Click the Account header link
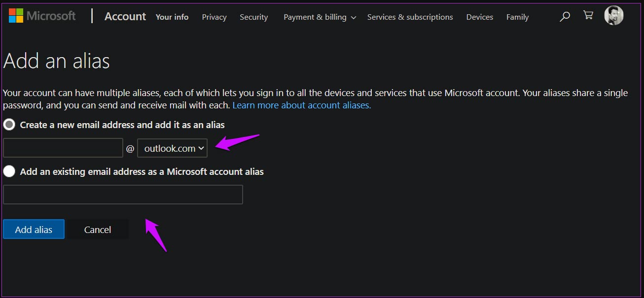Viewport: 644px width, 298px height. pos(125,16)
